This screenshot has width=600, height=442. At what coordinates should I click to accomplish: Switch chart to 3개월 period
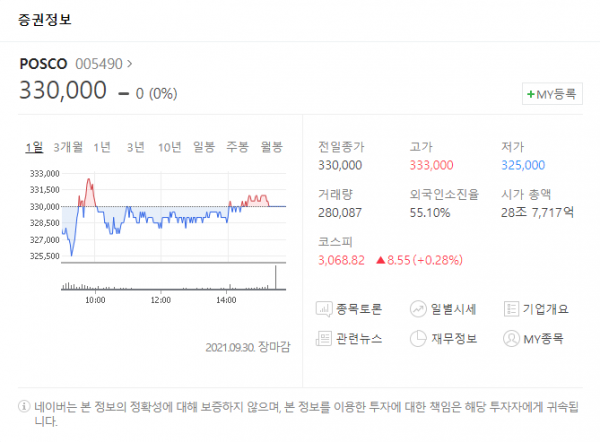pos(68,147)
